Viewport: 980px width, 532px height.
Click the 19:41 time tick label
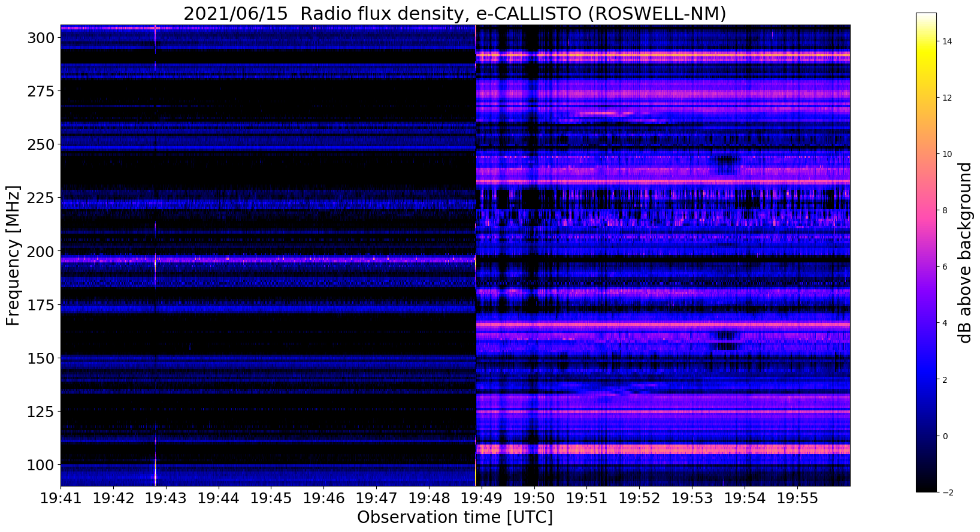coord(61,498)
